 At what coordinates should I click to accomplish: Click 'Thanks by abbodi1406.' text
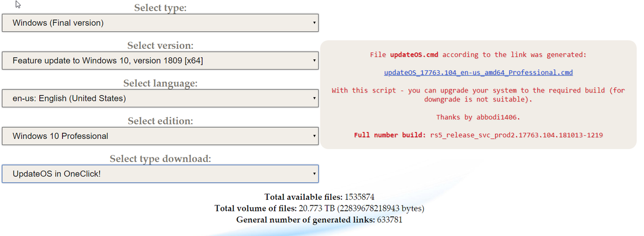pyautogui.click(x=478, y=117)
